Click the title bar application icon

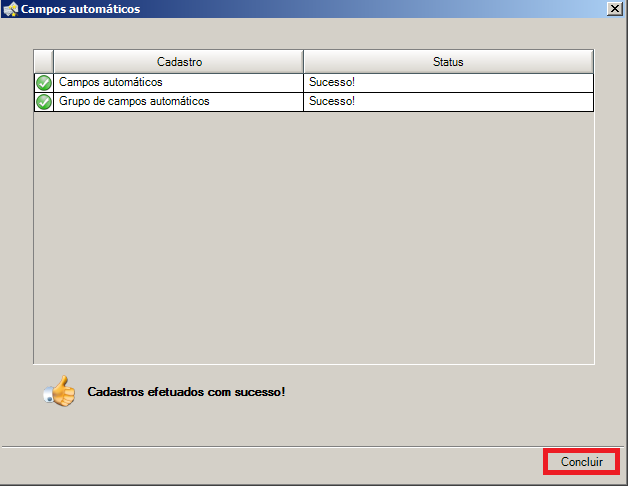click(10, 9)
